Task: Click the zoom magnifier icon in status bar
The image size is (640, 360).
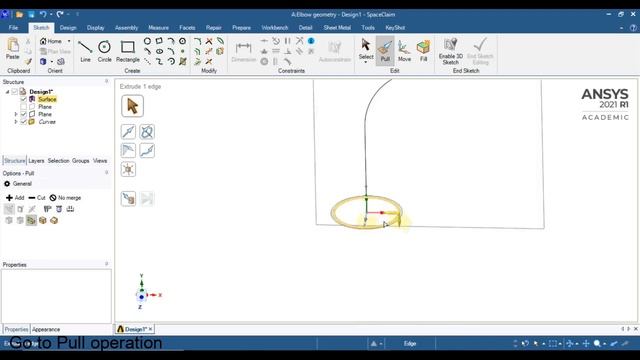Action: point(597,344)
